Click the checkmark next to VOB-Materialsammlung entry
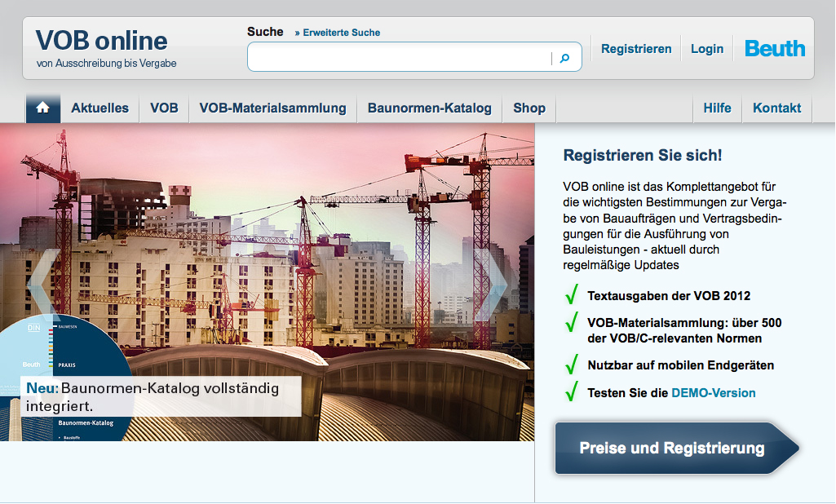 (571, 325)
